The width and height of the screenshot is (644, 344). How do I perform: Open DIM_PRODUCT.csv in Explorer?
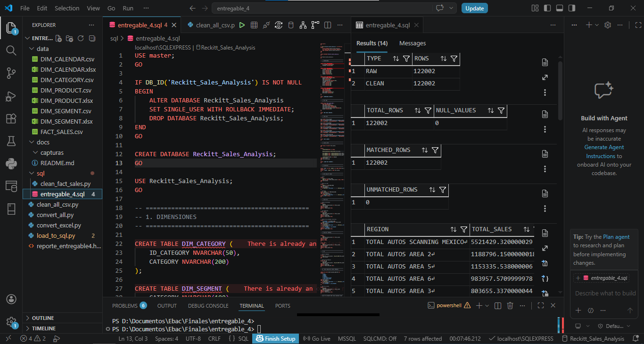point(66,90)
